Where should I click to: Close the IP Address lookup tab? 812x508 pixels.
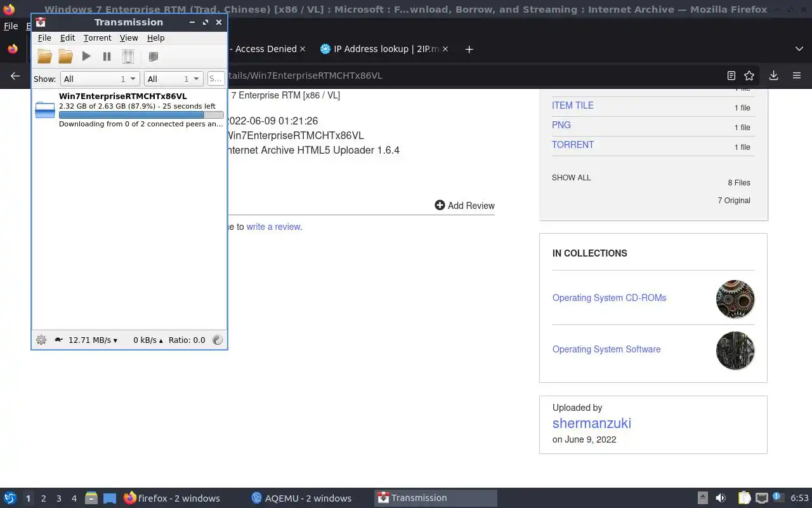click(x=445, y=49)
